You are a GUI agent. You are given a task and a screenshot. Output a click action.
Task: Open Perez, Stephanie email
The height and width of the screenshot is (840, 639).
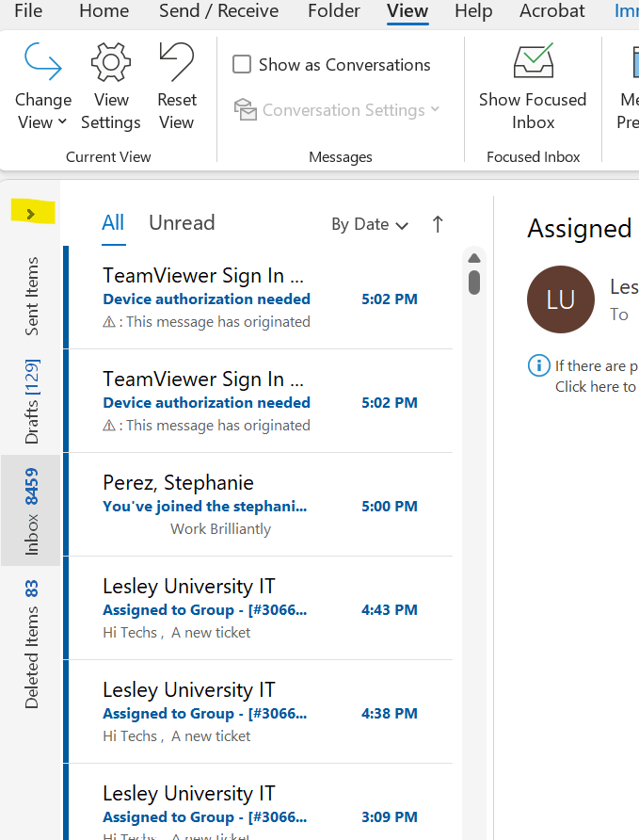coord(260,505)
